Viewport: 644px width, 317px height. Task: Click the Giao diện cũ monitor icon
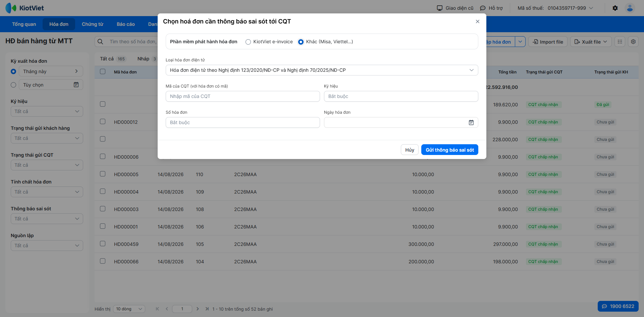440,8
